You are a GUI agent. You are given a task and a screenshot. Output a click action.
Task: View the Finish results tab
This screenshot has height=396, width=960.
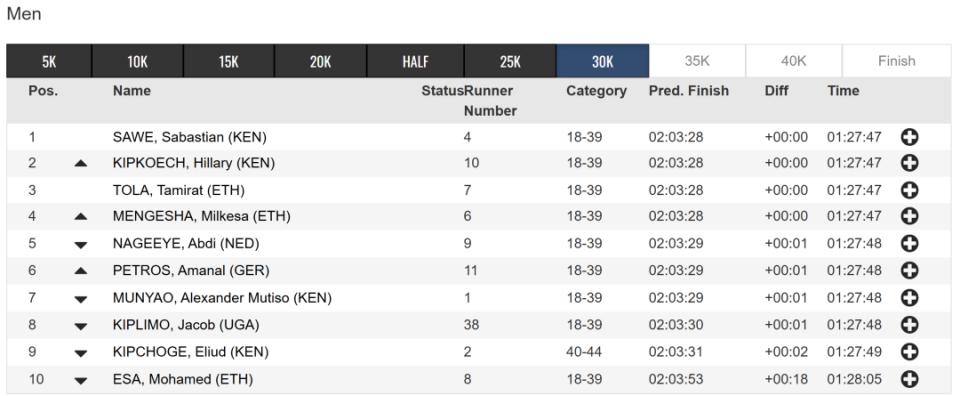[x=896, y=61]
